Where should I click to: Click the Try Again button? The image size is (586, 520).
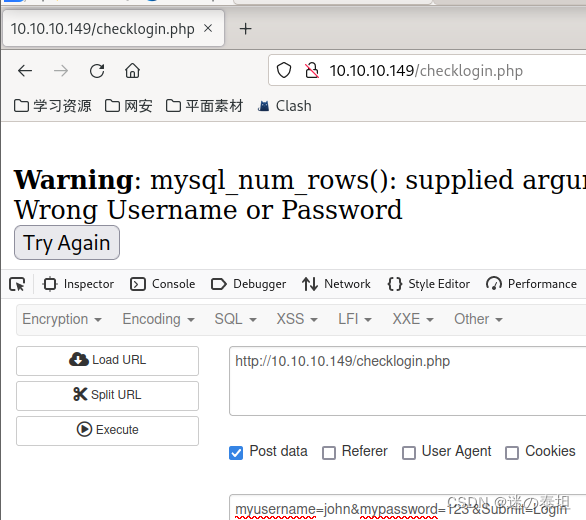67,243
